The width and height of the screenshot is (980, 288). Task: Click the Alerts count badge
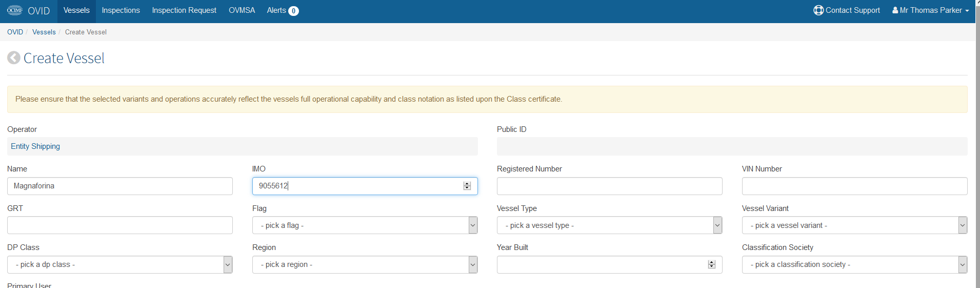pos(293,11)
